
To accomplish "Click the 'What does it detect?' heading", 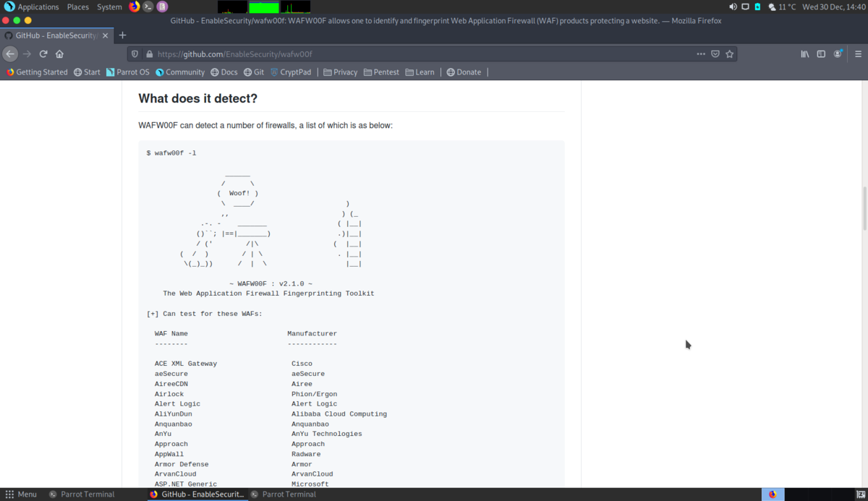I will click(x=197, y=98).
